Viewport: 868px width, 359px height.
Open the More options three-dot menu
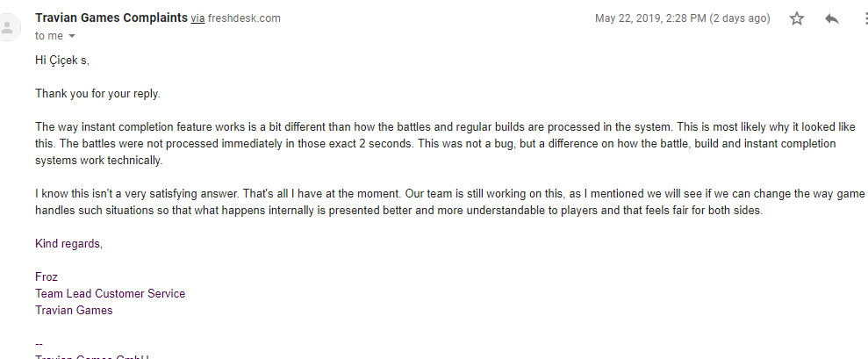pyautogui.click(x=864, y=18)
